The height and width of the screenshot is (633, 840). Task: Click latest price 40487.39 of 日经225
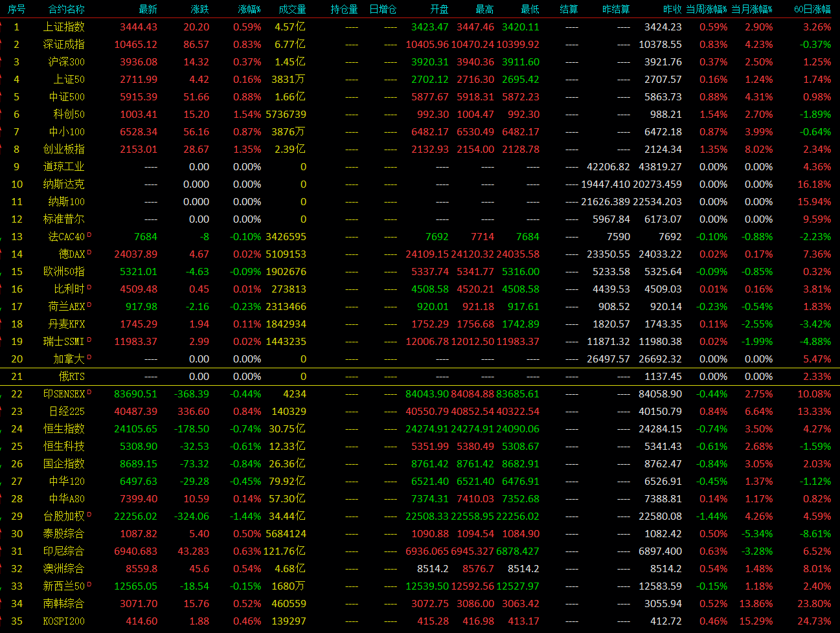[135, 412]
